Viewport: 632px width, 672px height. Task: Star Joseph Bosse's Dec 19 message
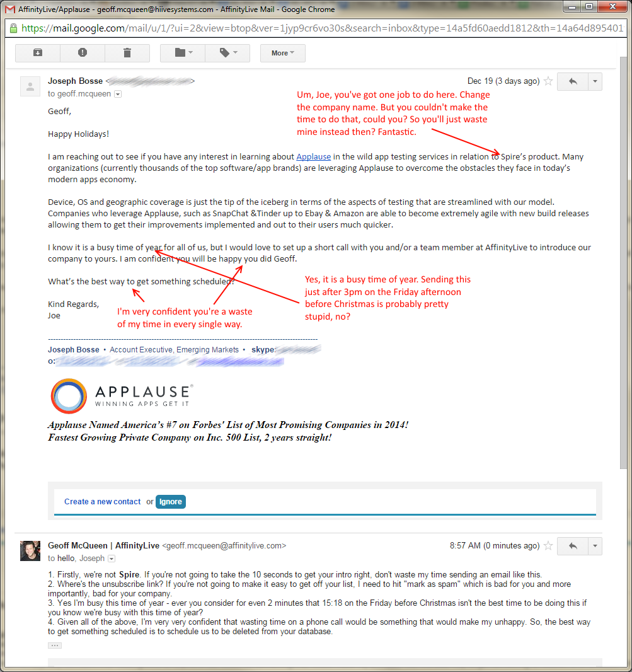click(x=548, y=81)
